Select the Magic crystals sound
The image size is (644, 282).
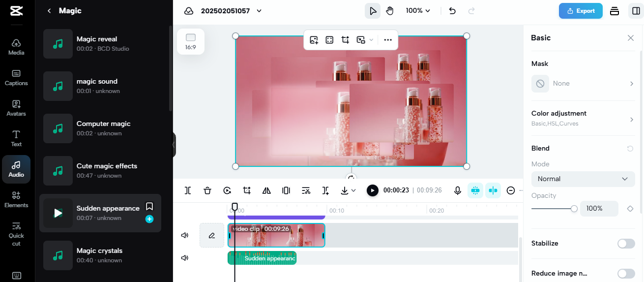100,255
